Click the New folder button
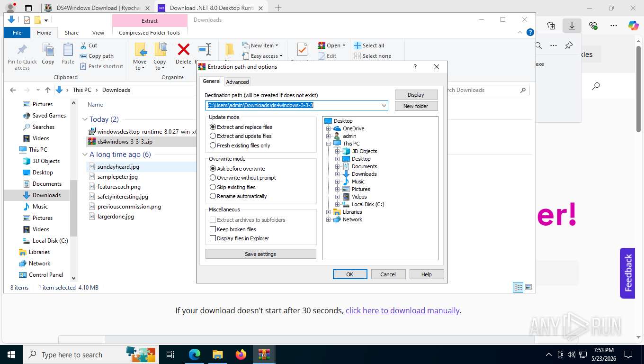 (x=416, y=106)
